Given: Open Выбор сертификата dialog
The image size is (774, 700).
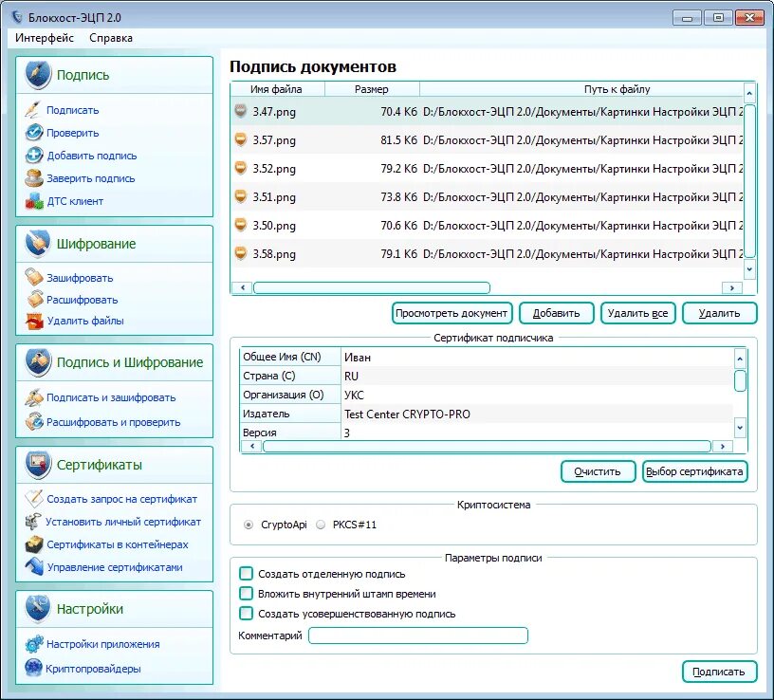Looking at the screenshot, I should [x=694, y=471].
